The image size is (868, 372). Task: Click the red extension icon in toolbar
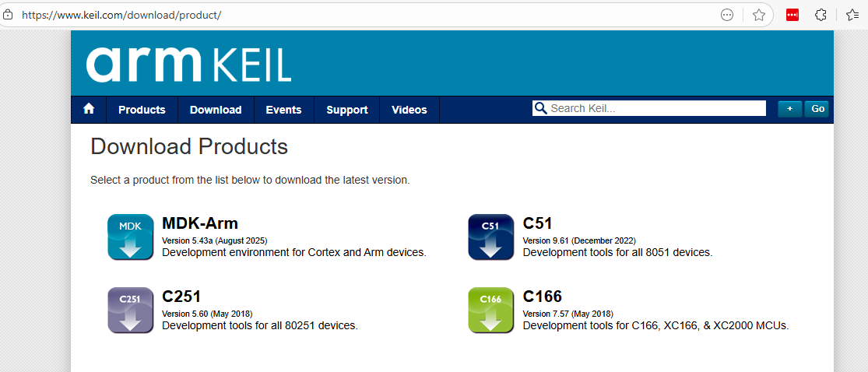[792, 15]
